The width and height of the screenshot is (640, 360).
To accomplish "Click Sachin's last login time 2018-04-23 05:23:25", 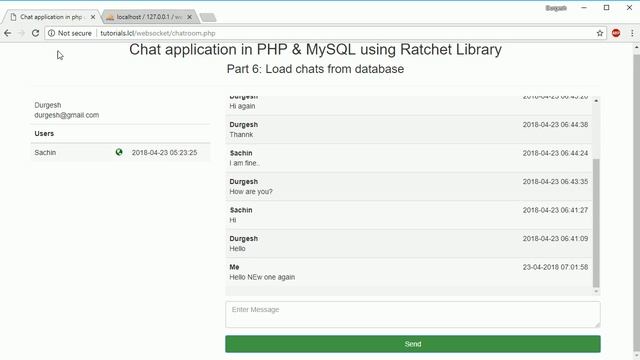I will coord(164,152).
